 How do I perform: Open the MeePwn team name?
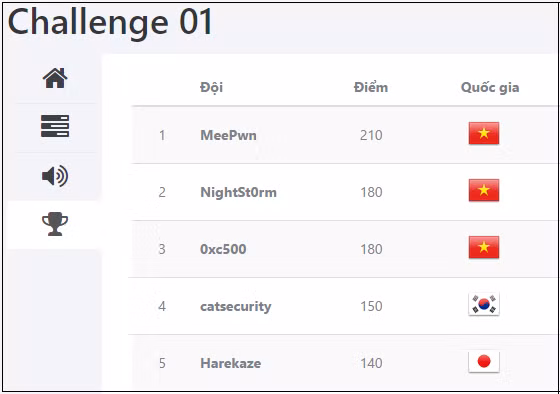(x=229, y=135)
